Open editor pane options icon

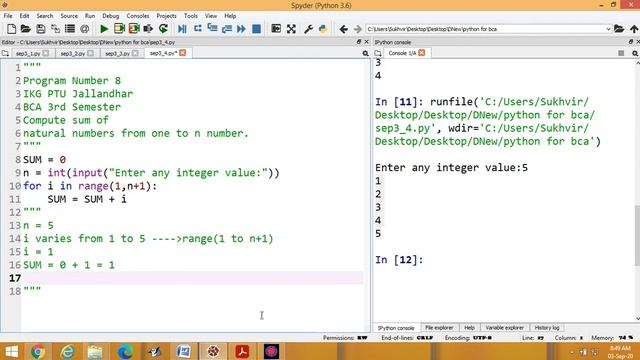tap(365, 53)
